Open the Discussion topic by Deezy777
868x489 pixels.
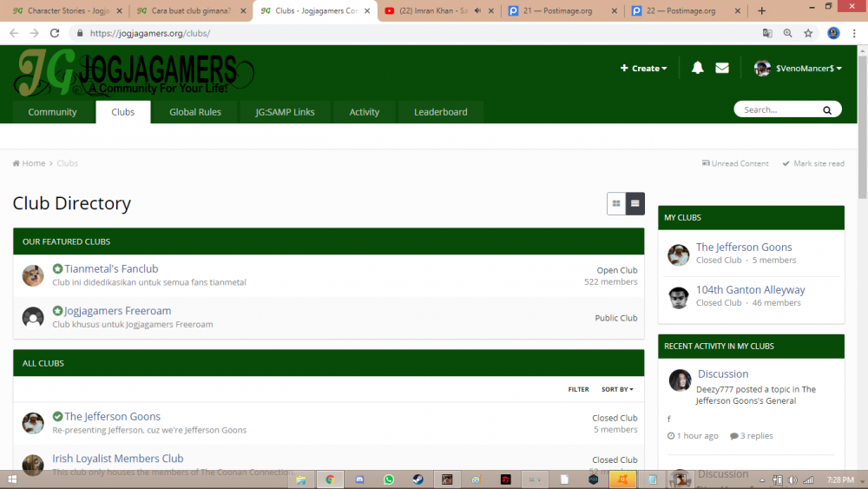pos(723,373)
